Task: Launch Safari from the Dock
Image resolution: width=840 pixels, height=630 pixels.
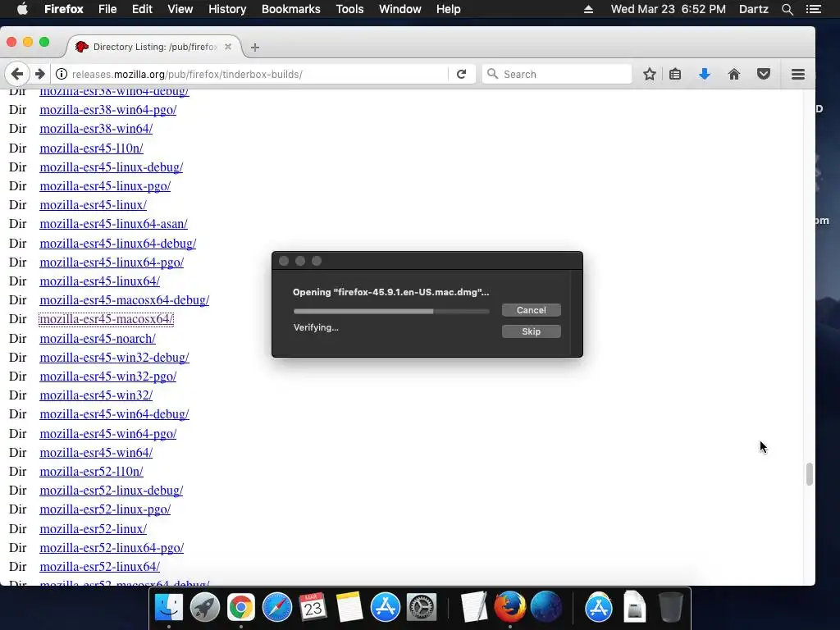Action: [x=277, y=607]
